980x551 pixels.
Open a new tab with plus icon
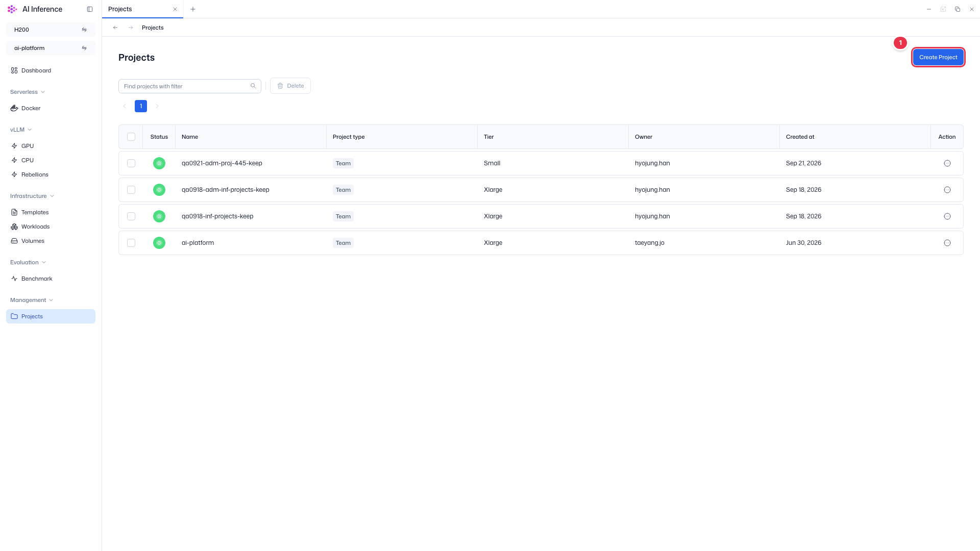tap(193, 9)
